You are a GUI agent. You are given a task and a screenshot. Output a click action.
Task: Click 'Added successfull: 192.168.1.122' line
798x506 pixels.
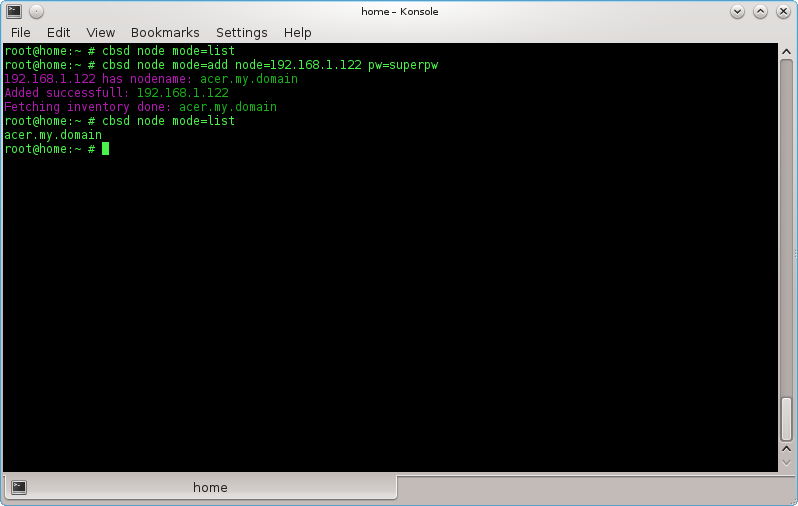(116, 93)
